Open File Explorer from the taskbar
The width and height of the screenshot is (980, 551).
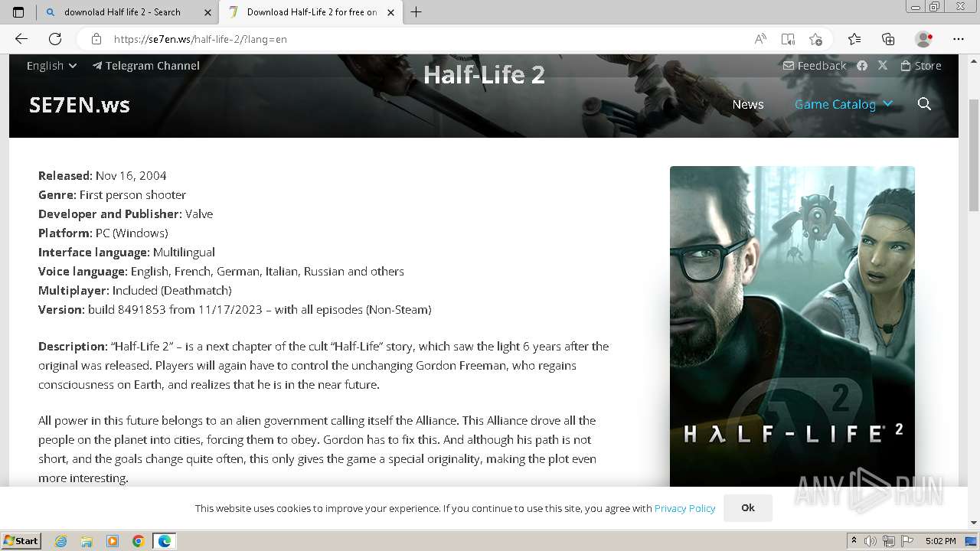(x=87, y=541)
